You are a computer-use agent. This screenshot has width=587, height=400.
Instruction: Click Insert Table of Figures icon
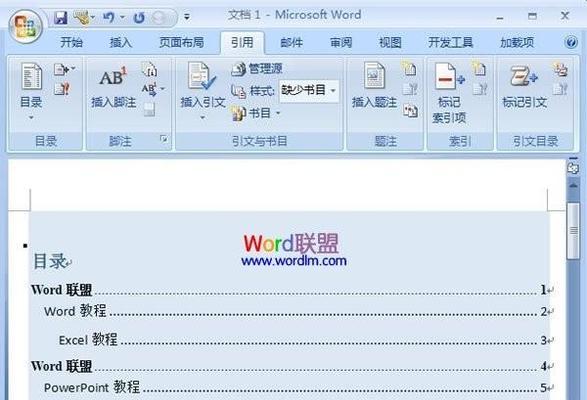click(409, 69)
